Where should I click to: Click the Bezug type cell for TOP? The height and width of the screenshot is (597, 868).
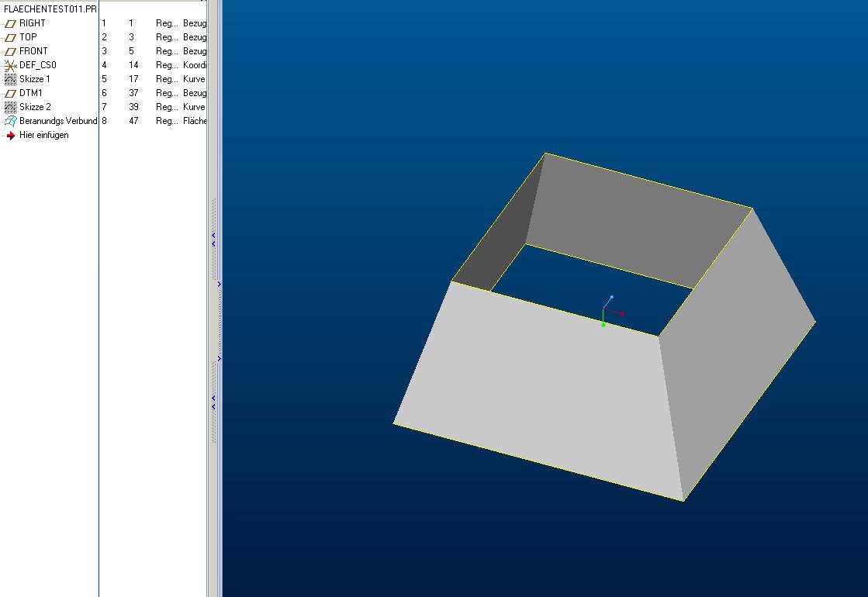(x=195, y=37)
